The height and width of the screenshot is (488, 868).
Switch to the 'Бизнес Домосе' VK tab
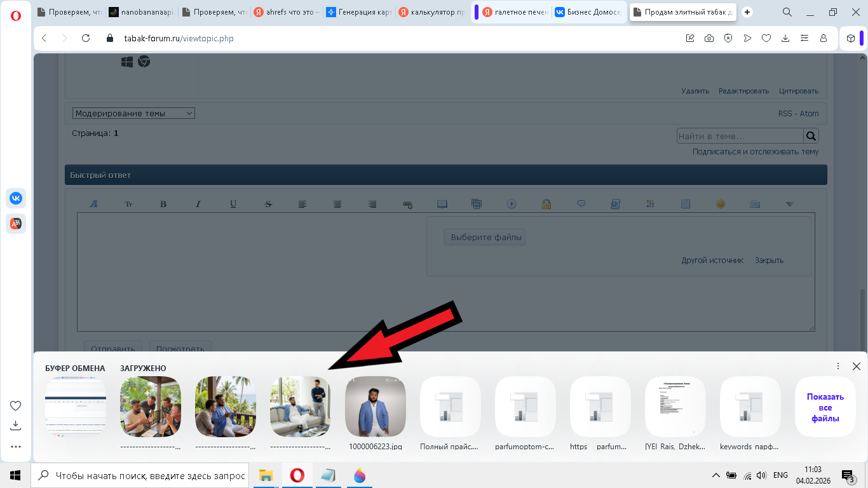588,12
